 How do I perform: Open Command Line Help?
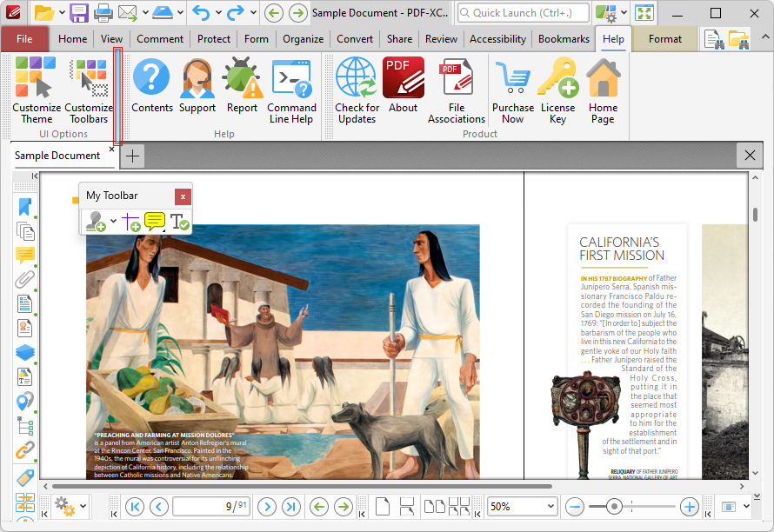[x=291, y=90]
